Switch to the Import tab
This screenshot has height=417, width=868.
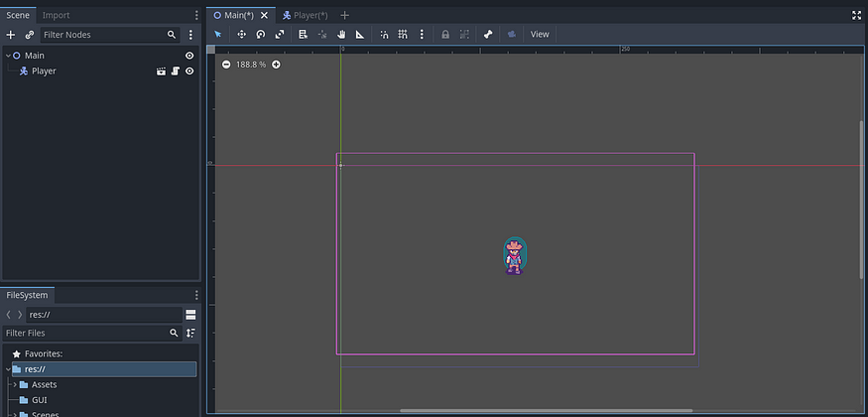tap(56, 15)
